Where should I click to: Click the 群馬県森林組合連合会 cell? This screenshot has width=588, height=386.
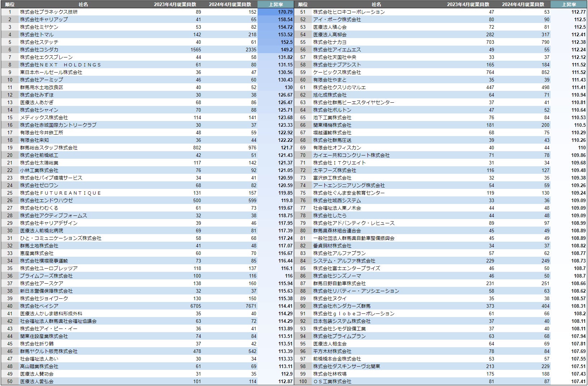tap(337, 231)
